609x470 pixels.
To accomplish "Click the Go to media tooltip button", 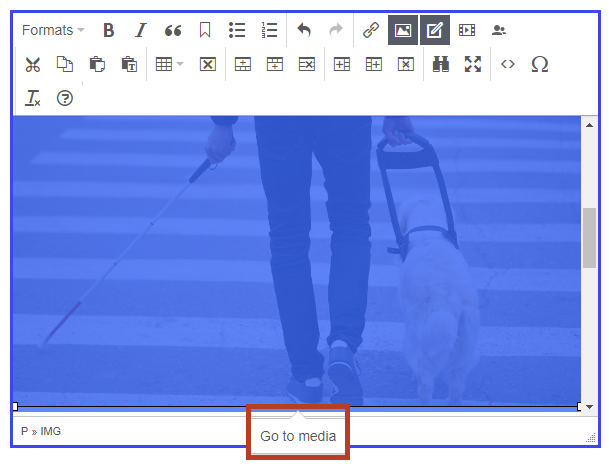I will pos(298,435).
